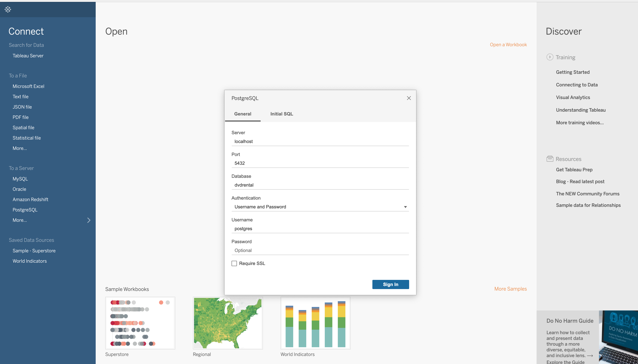Open the Sample - Superstore data source
The image size is (638, 364).
click(34, 250)
